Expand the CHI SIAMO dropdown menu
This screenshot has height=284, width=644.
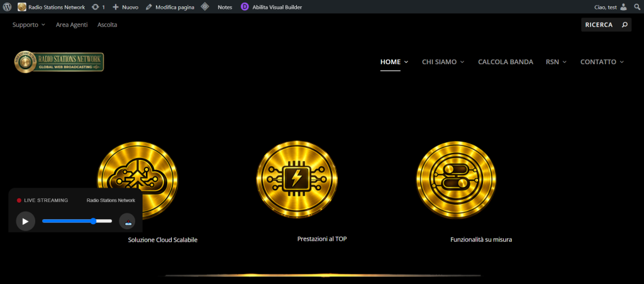coord(443,62)
